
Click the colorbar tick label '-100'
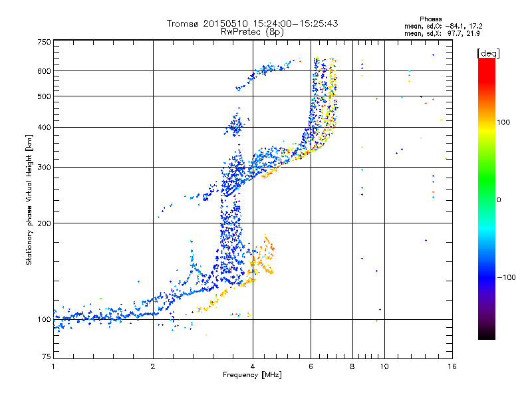tap(506, 277)
